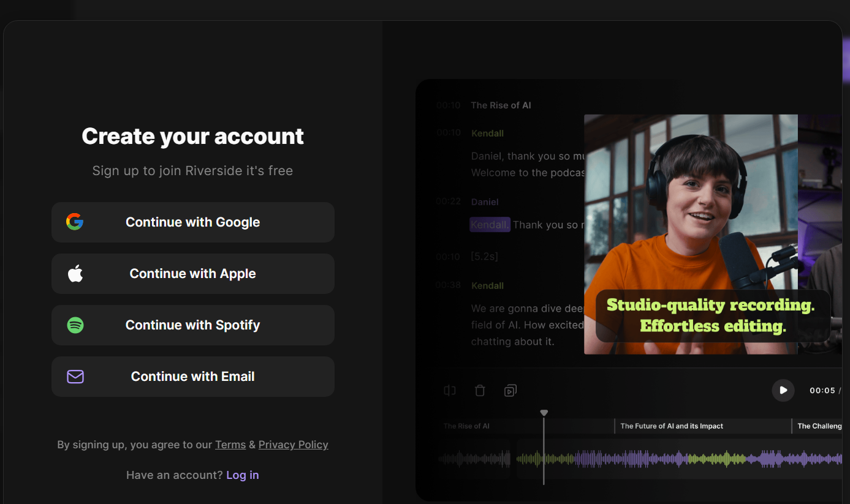Viewport: 850px width, 504px height.
Task: Click the '[5.2s]' pause entry
Action: (484, 257)
